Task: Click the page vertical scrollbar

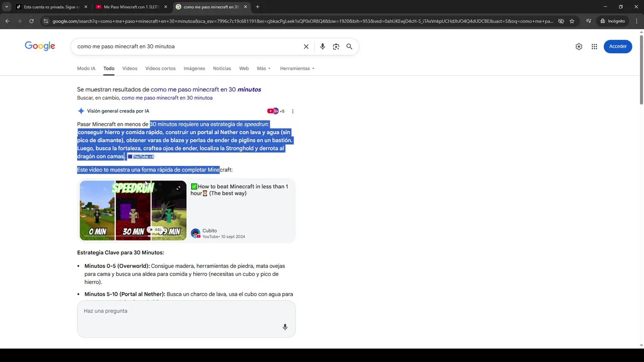Action: 641,70
